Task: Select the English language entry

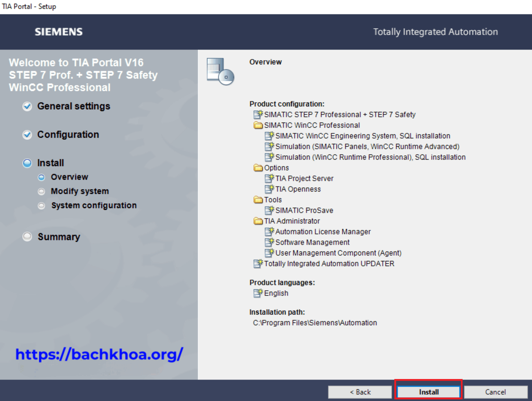Action: click(x=276, y=293)
